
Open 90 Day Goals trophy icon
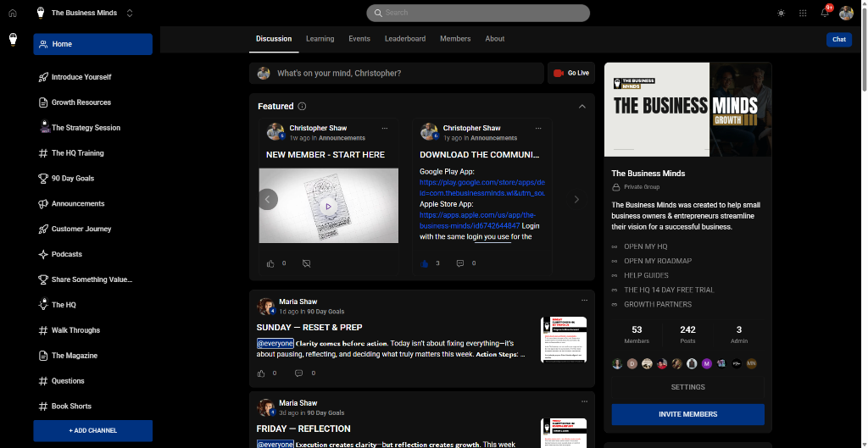click(x=42, y=179)
